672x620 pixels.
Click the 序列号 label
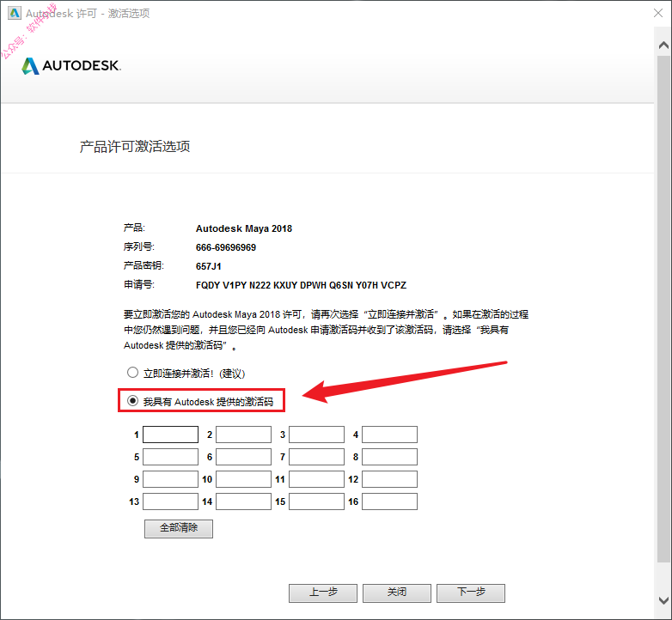point(139,247)
